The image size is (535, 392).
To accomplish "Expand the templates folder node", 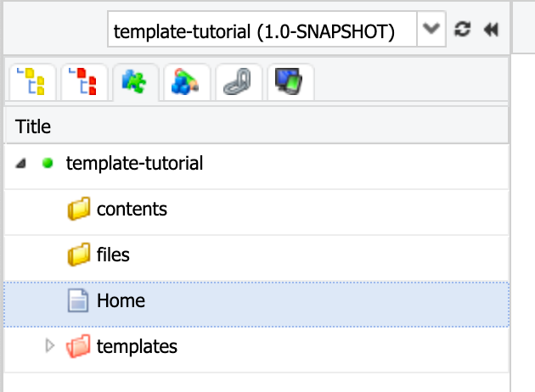I will [x=50, y=346].
